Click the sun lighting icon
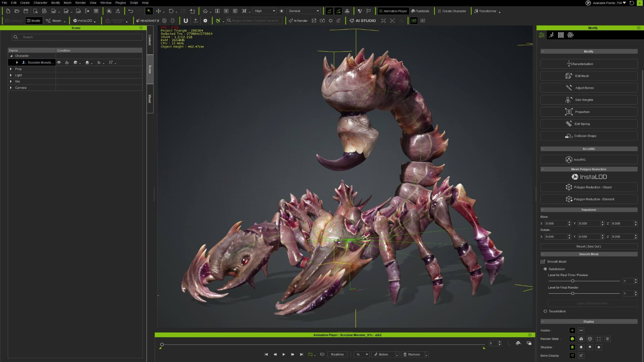The image size is (644, 362). pos(281,11)
